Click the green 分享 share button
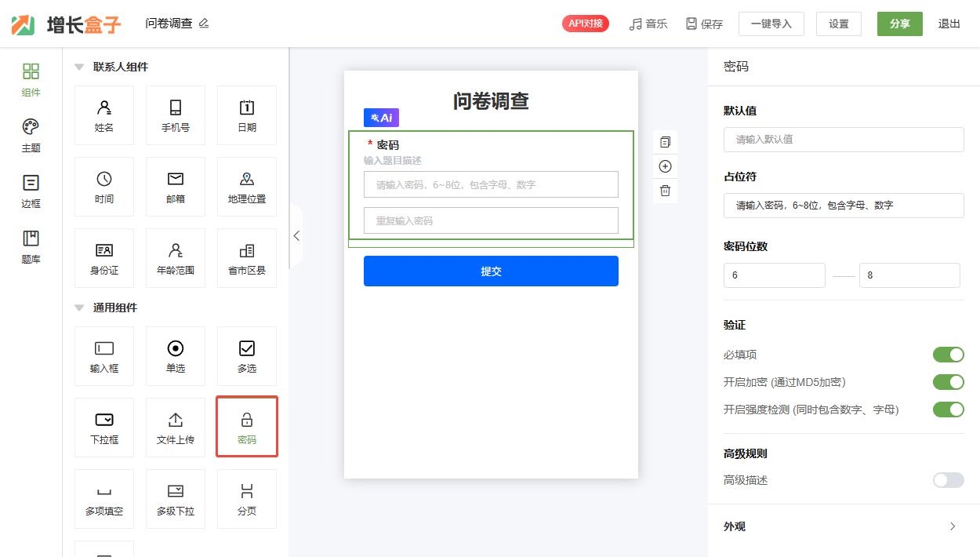This screenshot has height=557, width=980. (x=900, y=24)
